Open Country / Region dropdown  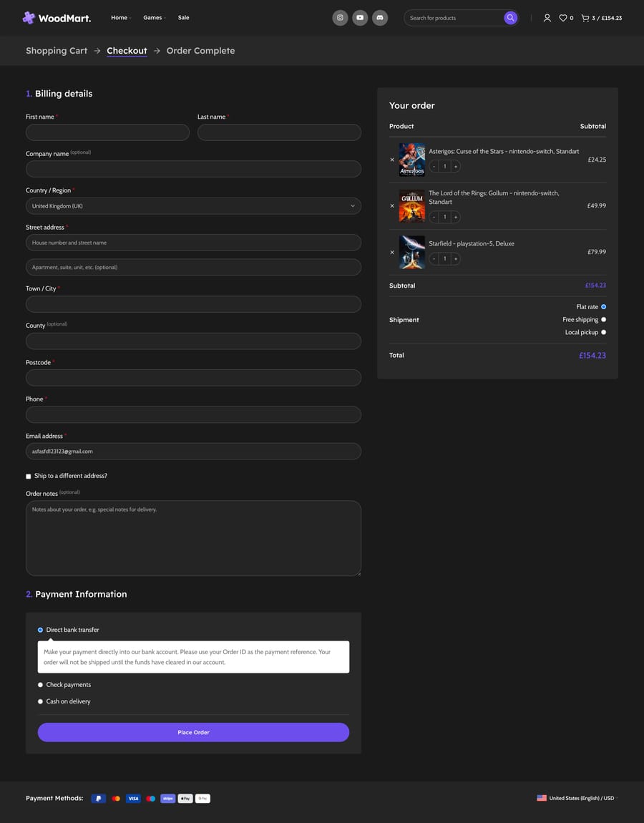tap(193, 206)
